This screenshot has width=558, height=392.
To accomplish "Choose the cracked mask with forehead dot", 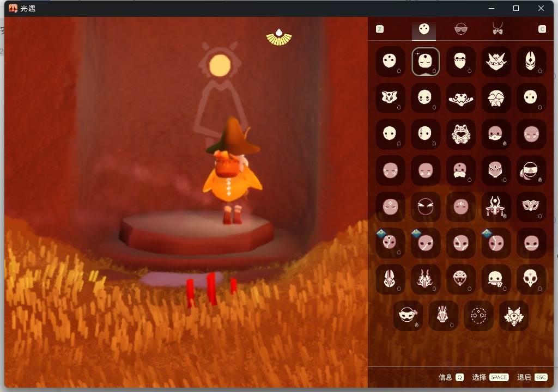I will click(390, 243).
